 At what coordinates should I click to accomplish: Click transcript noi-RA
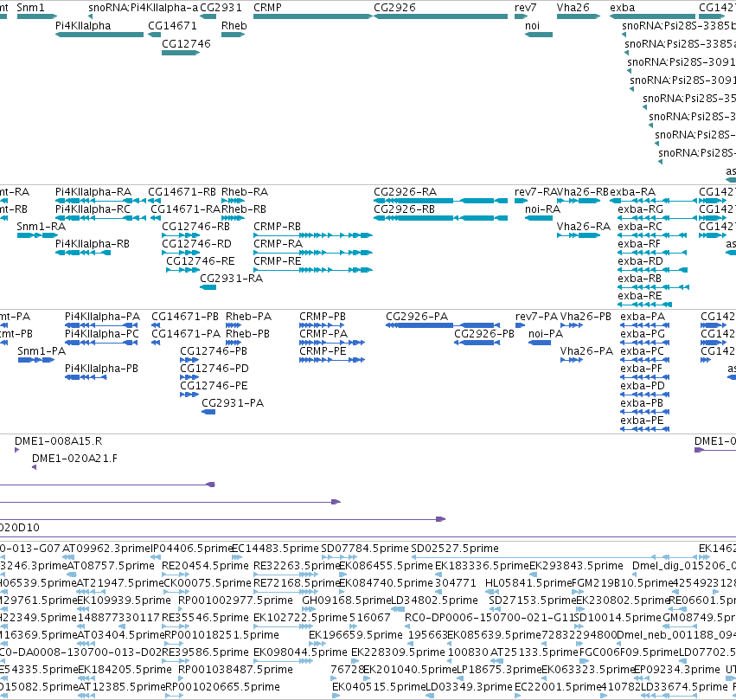(x=542, y=209)
